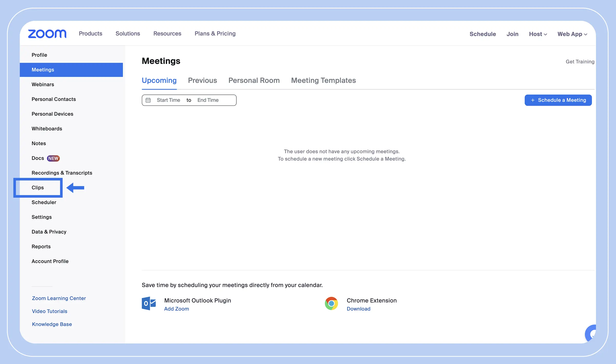
Task: Click the Meetings page heading
Action: [161, 61]
